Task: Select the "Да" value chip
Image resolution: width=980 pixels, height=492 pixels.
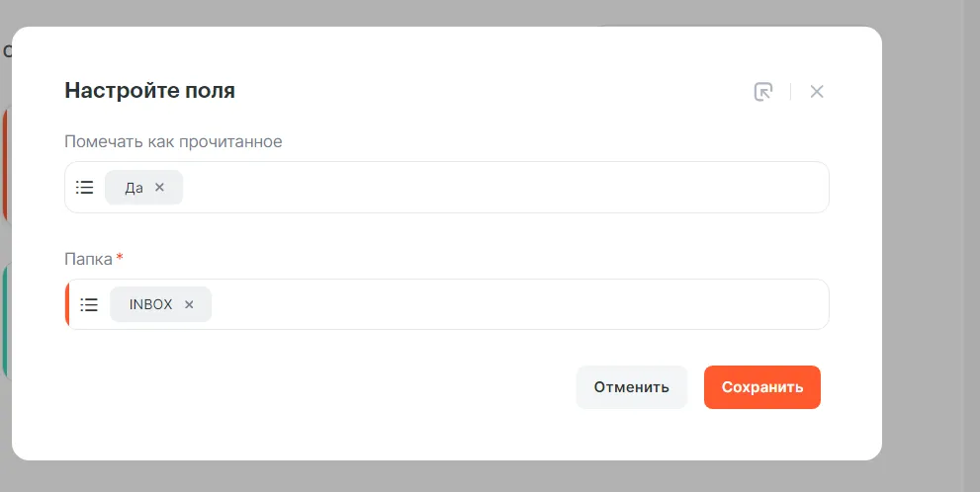Action: (134, 187)
